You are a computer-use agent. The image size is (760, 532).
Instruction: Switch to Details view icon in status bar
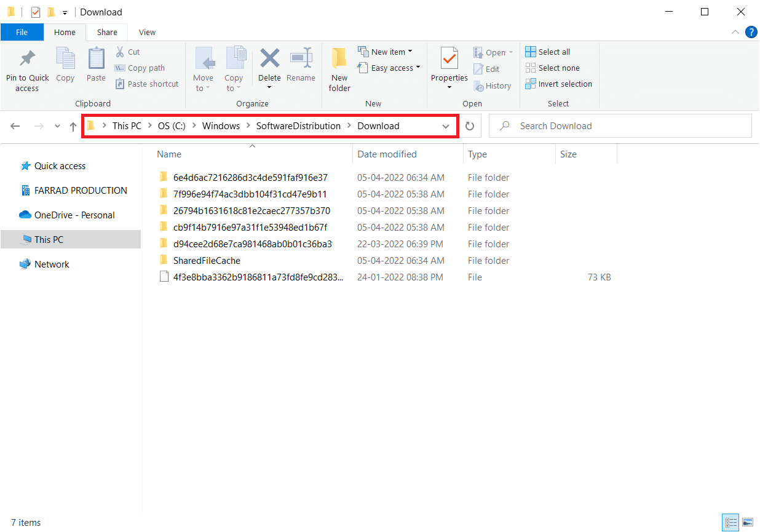click(x=731, y=523)
